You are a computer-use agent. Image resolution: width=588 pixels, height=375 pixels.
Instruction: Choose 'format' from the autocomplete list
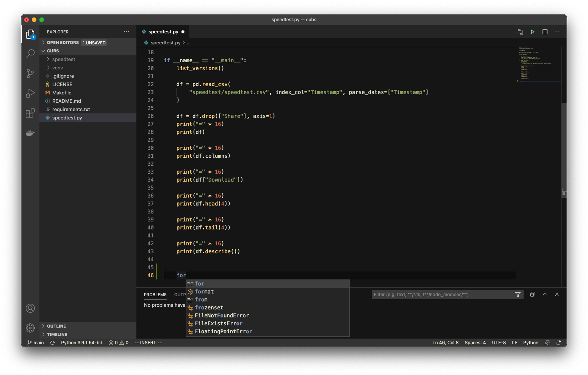point(204,292)
